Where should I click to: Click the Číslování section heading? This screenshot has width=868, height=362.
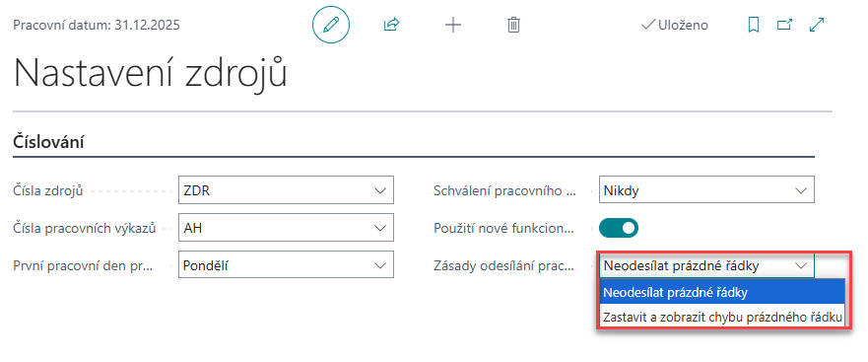(48, 142)
